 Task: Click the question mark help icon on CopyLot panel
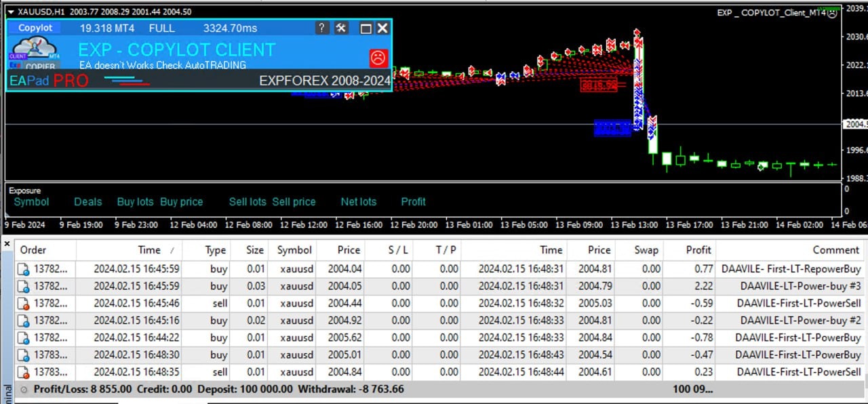321,28
